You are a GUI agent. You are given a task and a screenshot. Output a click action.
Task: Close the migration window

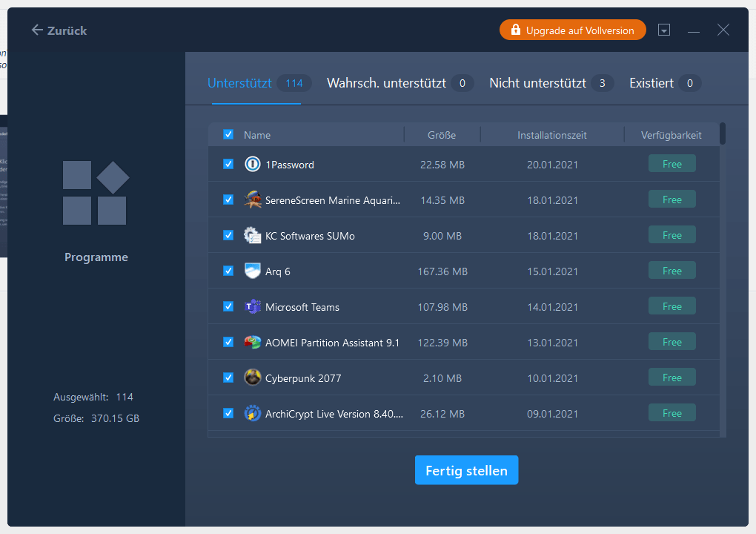[x=723, y=30]
